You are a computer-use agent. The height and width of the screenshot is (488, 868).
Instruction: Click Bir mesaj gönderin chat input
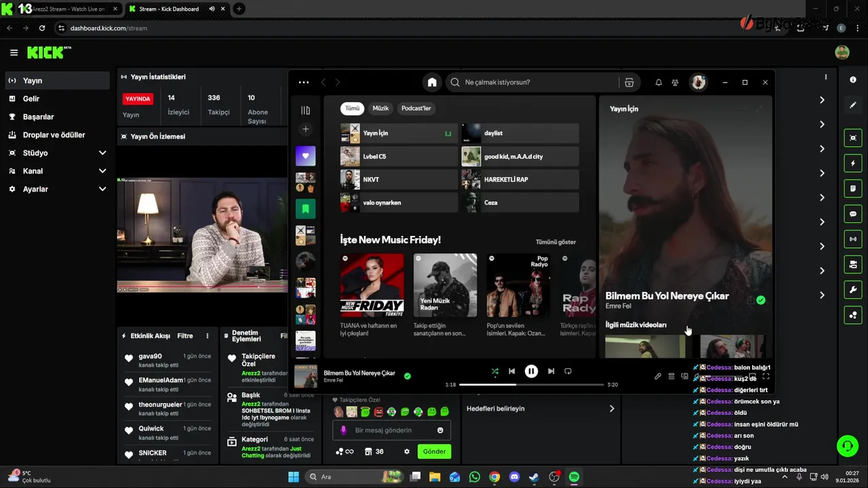392,430
